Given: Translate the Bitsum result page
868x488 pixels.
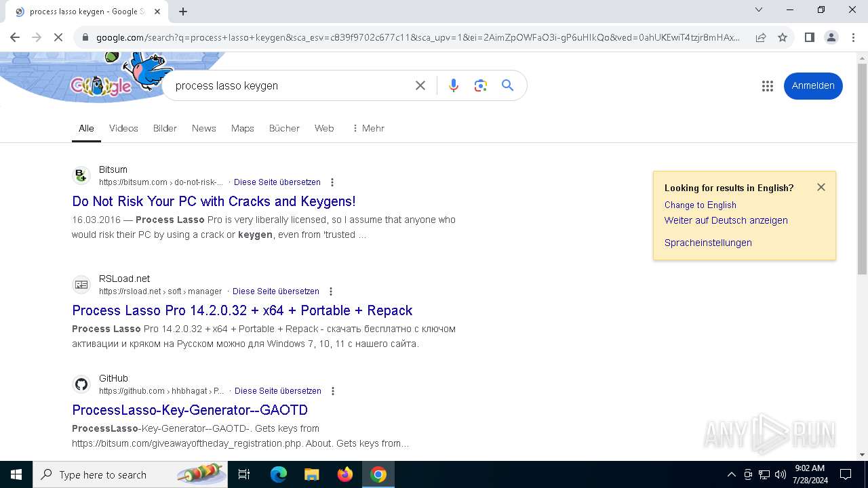Looking at the screenshot, I should click(x=277, y=182).
